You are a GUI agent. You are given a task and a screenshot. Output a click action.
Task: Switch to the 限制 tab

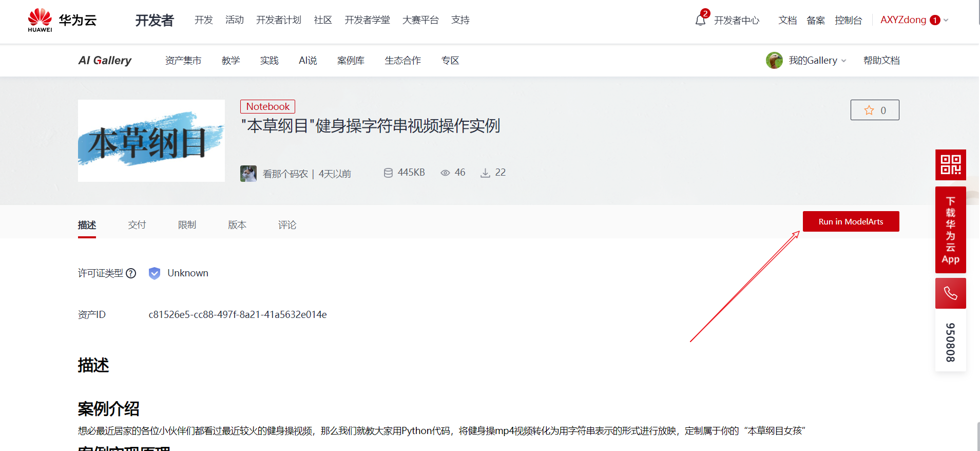pos(187,225)
